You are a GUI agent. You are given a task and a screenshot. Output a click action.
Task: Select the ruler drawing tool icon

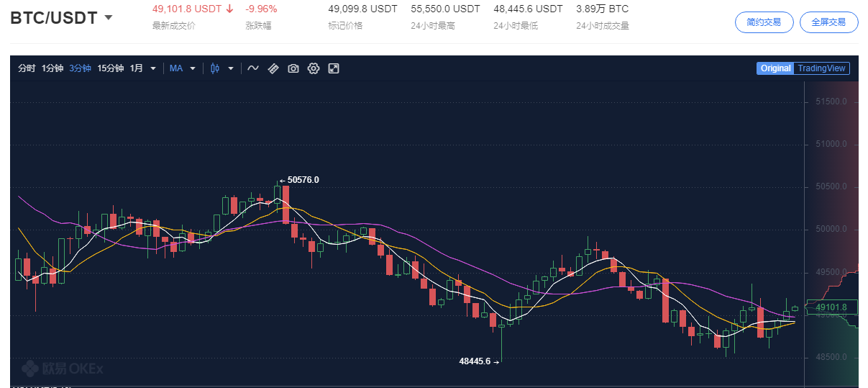click(273, 68)
